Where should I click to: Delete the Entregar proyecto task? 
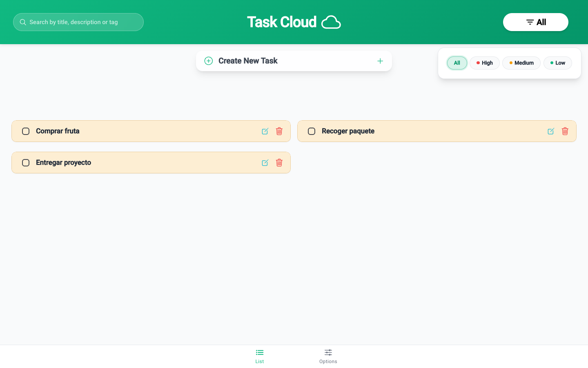pos(279,163)
